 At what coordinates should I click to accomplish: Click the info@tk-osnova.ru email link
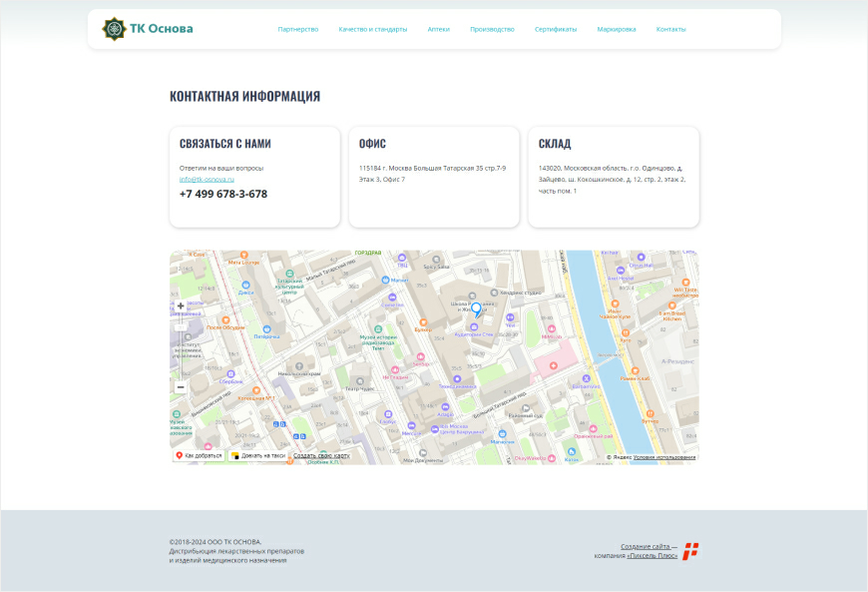[207, 179]
